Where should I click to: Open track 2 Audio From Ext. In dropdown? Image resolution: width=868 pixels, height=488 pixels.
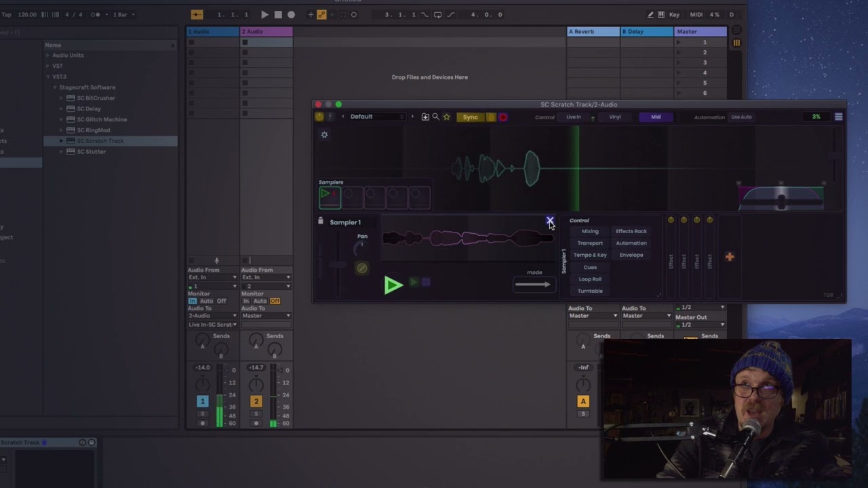[x=266, y=277]
